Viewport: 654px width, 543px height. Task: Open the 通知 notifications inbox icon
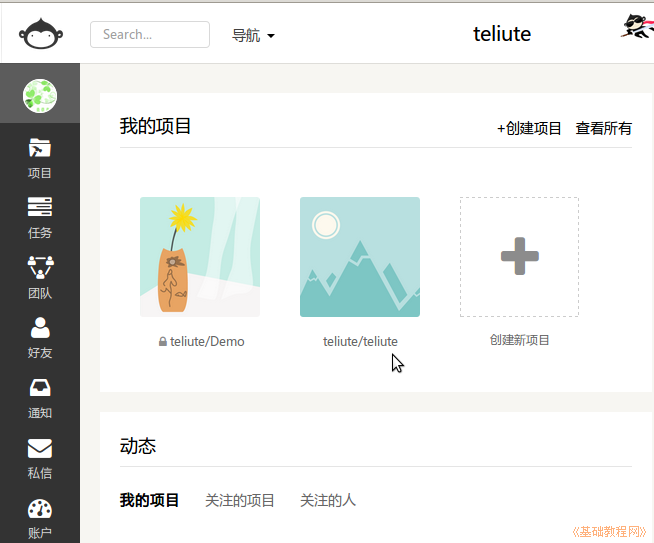40,388
